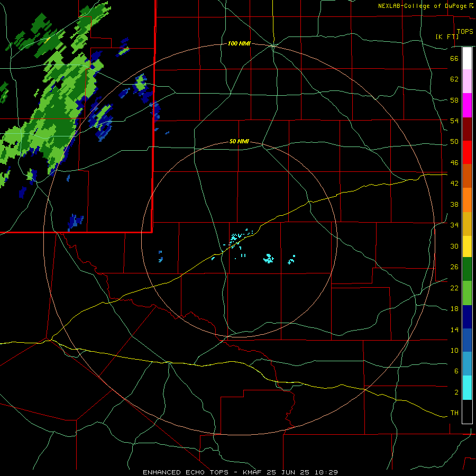Pick the light green legend swatch
Screen dimensions: 476x476
[x=467, y=293]
